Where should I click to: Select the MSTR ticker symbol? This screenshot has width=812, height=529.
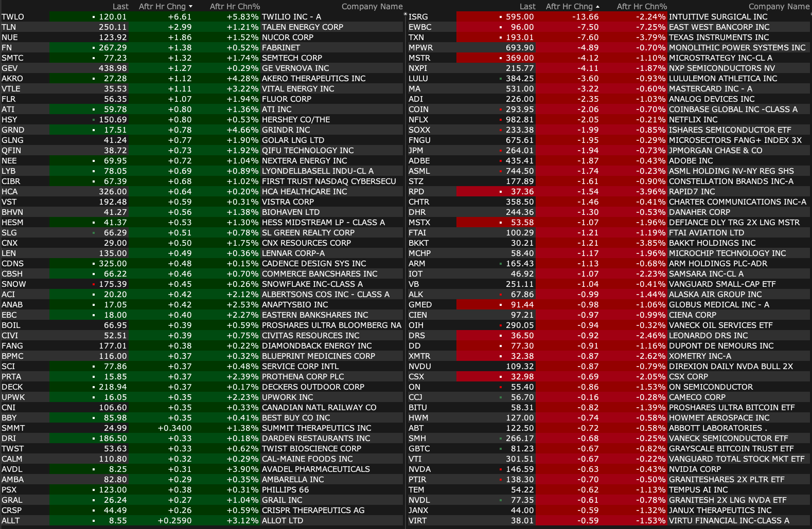(x=419, y=58)
